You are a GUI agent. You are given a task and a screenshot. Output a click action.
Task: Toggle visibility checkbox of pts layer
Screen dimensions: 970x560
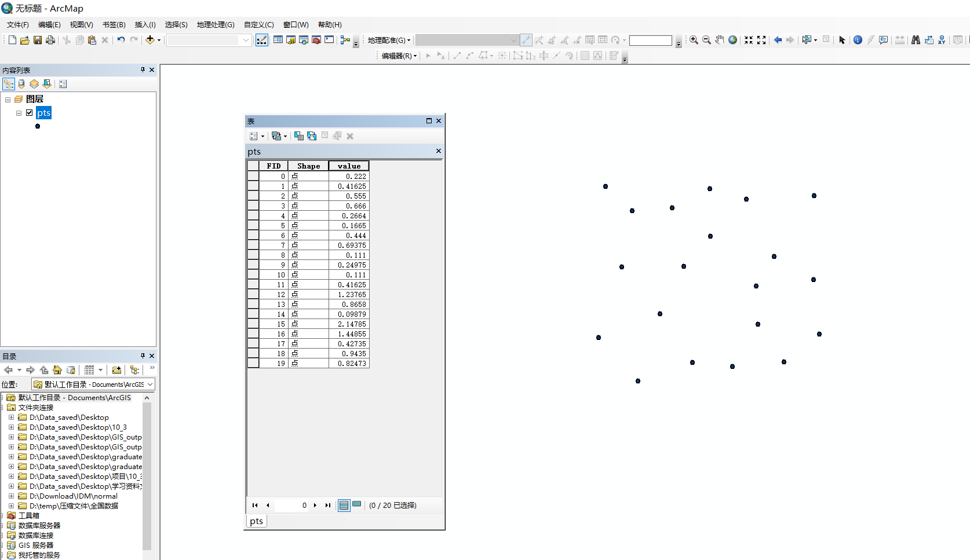click(x=29, y=113)
